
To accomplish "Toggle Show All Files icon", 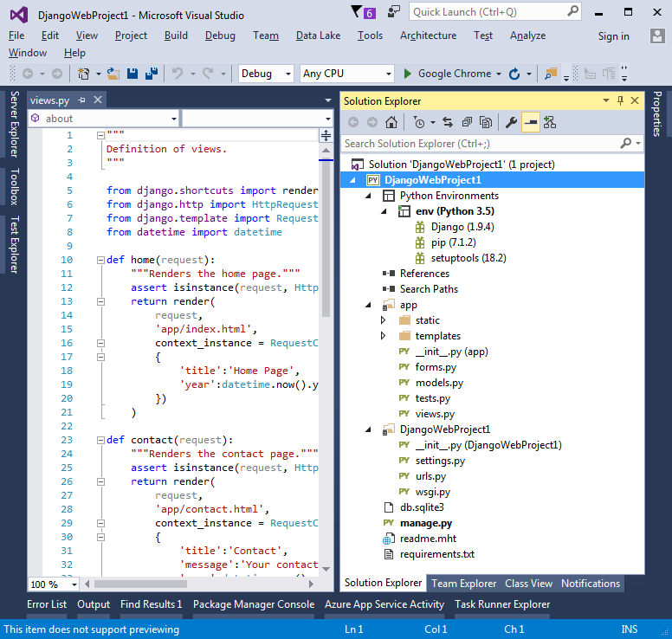I will (x=486, y=123).
